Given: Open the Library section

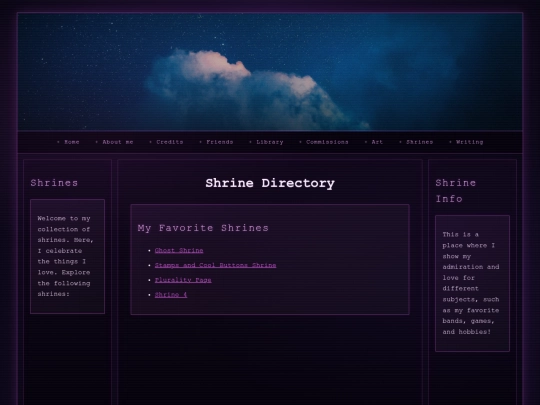Looking at the screenshot, I should (270, 142).
